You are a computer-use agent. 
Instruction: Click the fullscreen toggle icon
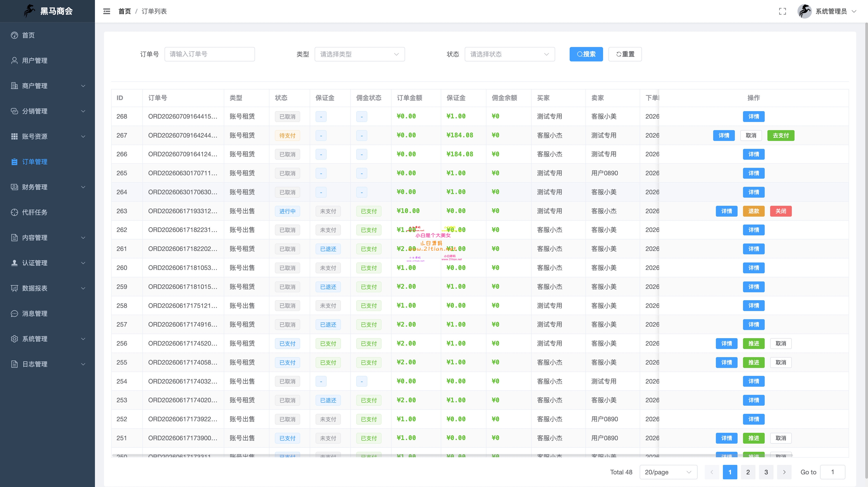click(x=782, y=11)
